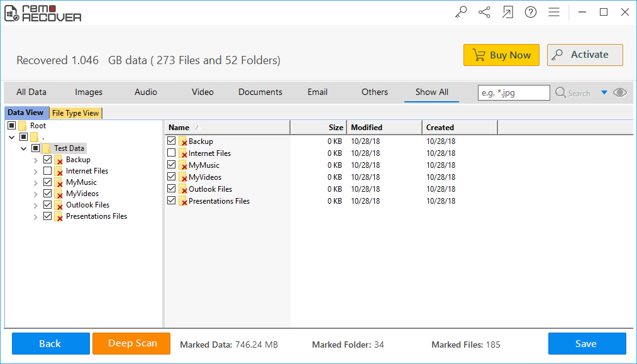Click the Buy Now cart icon
Viewport: 637px width, 364px height.
478,55
